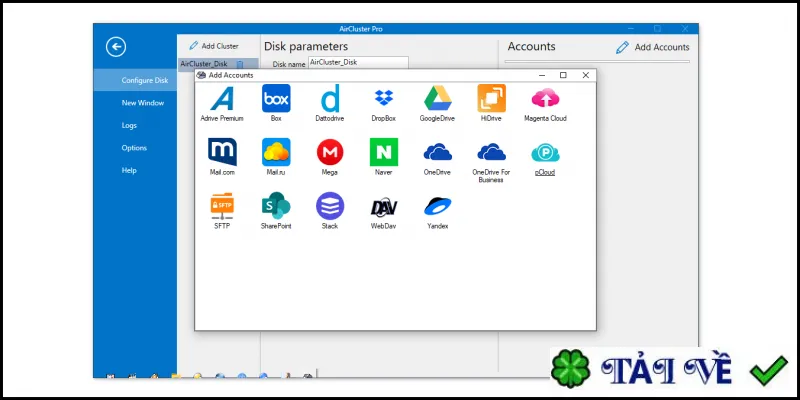Maximize the Add Accounts dialog

[x=563, y=75]
